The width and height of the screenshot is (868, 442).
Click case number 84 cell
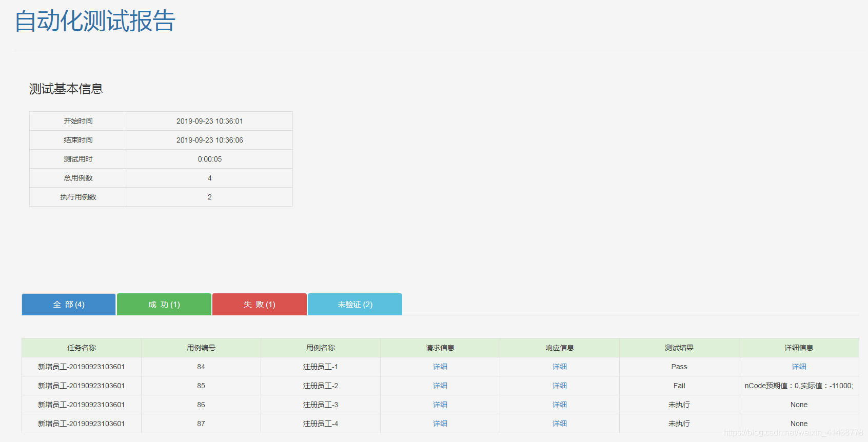(201, 367)
